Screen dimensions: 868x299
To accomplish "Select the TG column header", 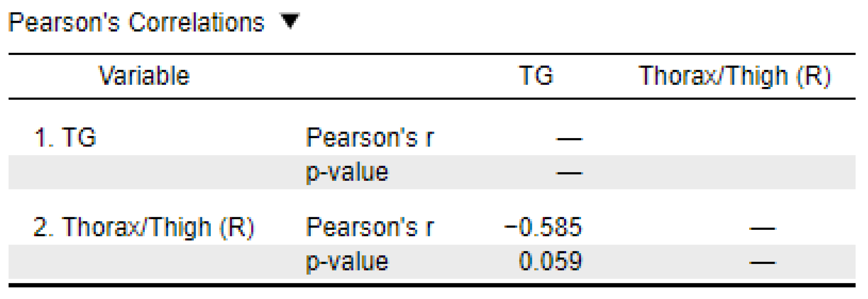I will pyautogui.click(x=536, y=75).
